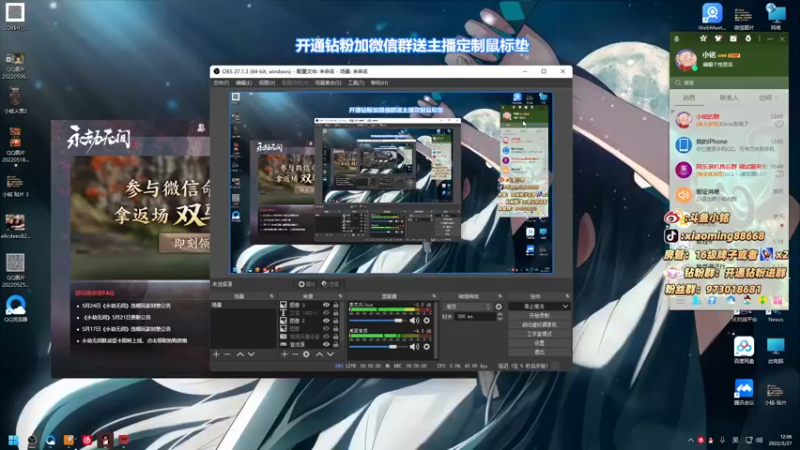Click 开始录制 button in OBS controls
The image size is (800, 450).
(539, 316)
